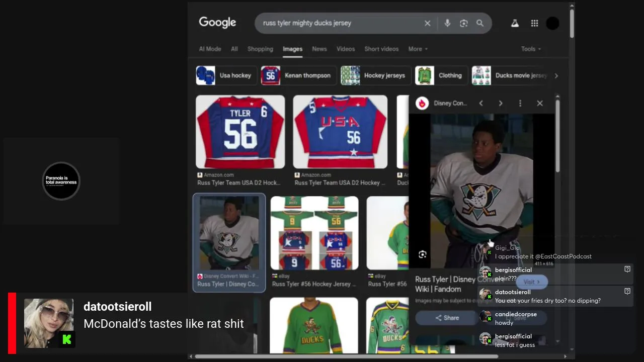Click Gigi_Gia 'I appreciate it' chat message
Viewport: 644px width, 362px height.
(543, 256)
